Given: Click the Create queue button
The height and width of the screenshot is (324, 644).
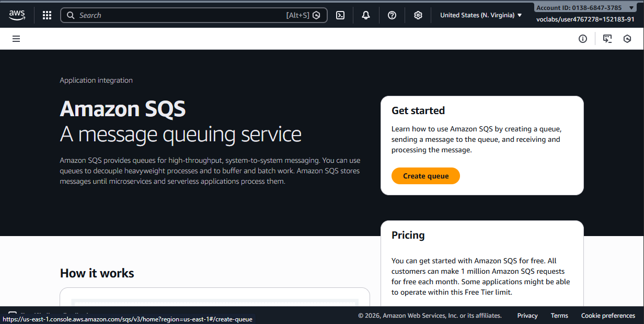Looking at the screenshot, I should (x=425, y=176).
